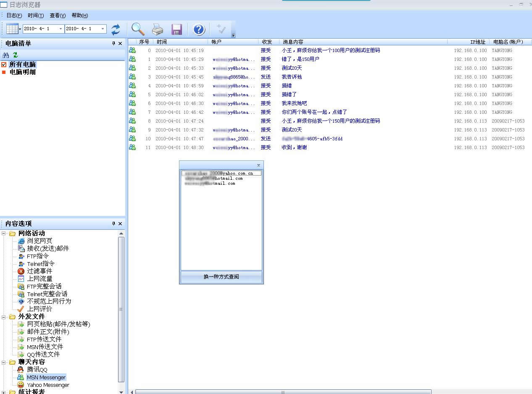Open the calendar icon's dropdown arrow

click(x=20, y=29)
